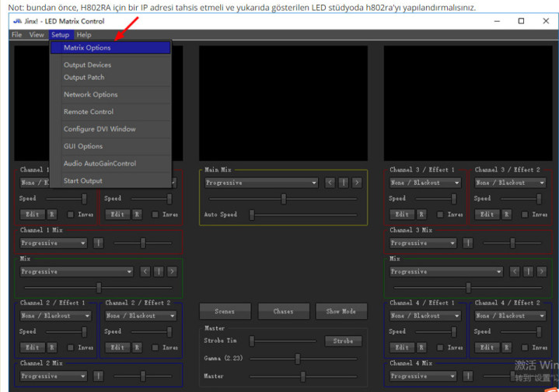Screen dimensions: 559x392
Task: Open Channel 2 Mix Progressive dropdown
Action: 53,376
